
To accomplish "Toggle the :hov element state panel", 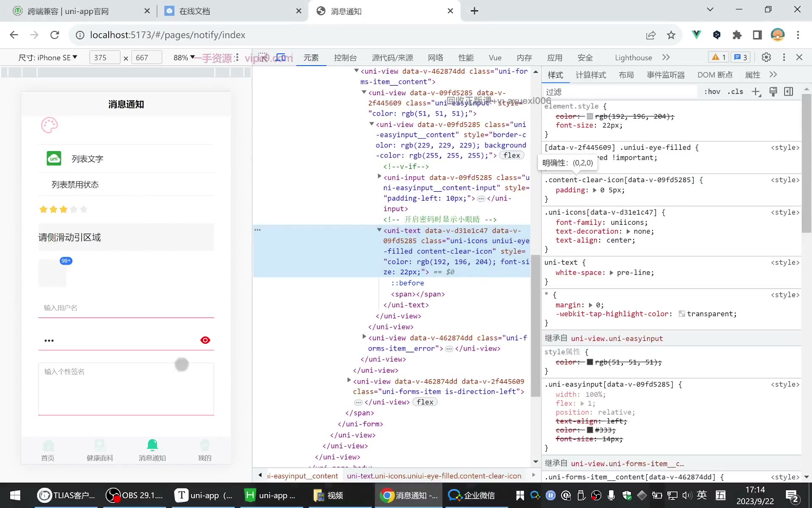I will pos(712,92).
